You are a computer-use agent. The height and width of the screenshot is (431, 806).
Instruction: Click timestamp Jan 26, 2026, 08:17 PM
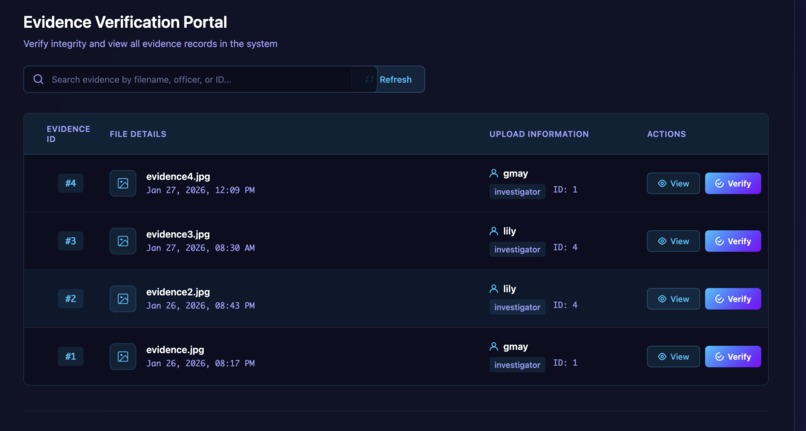click(200, 363)
